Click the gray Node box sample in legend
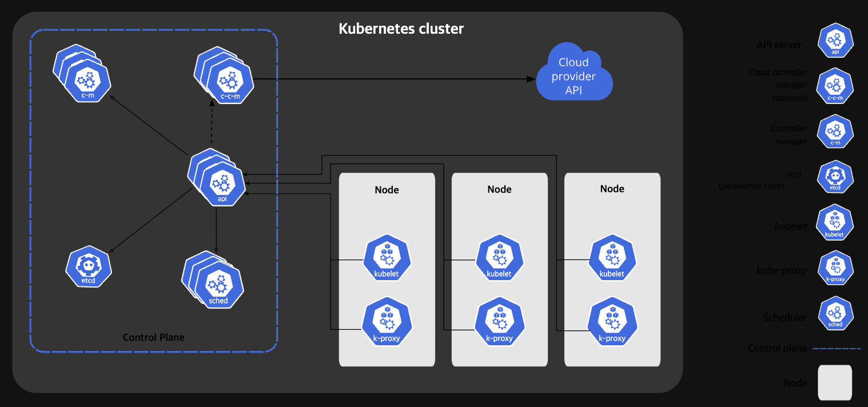 tap(835, 382)
